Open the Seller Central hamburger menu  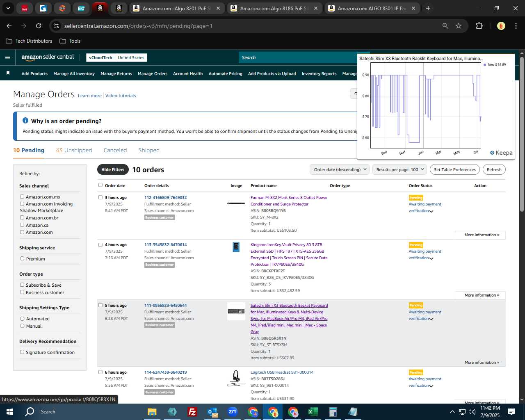coord(7,57)
